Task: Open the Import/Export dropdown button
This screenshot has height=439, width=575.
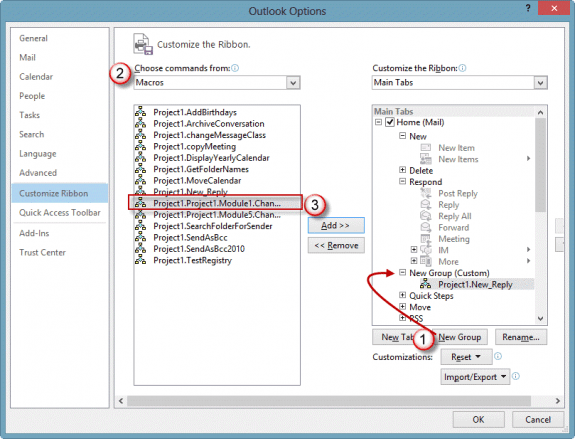Action: [x=475, y=377]
